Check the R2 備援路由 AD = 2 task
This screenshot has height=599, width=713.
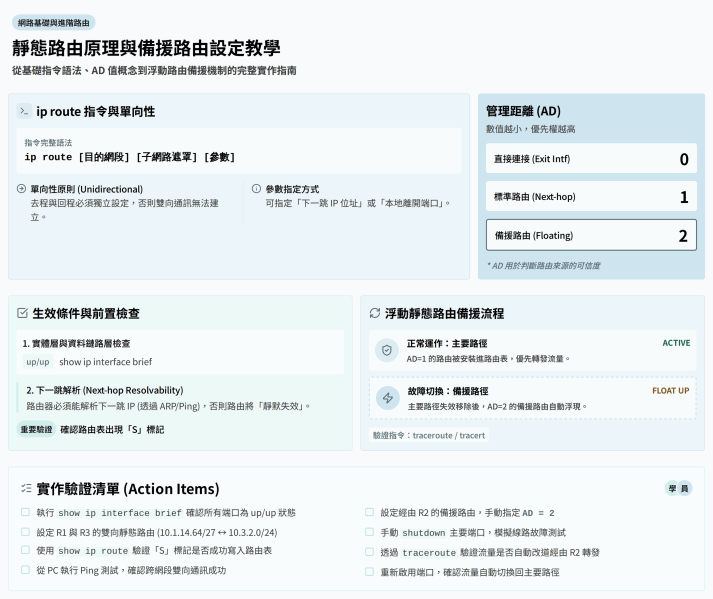tap(369, 512)
